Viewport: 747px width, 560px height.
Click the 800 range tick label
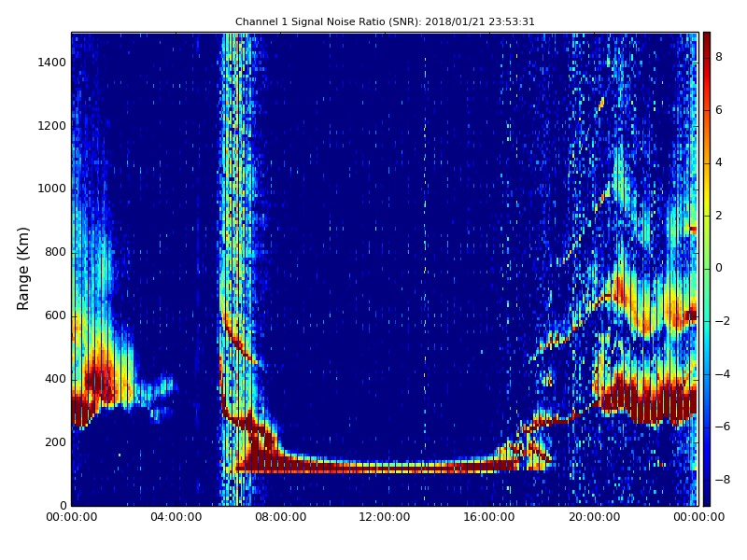pos(55,252)
